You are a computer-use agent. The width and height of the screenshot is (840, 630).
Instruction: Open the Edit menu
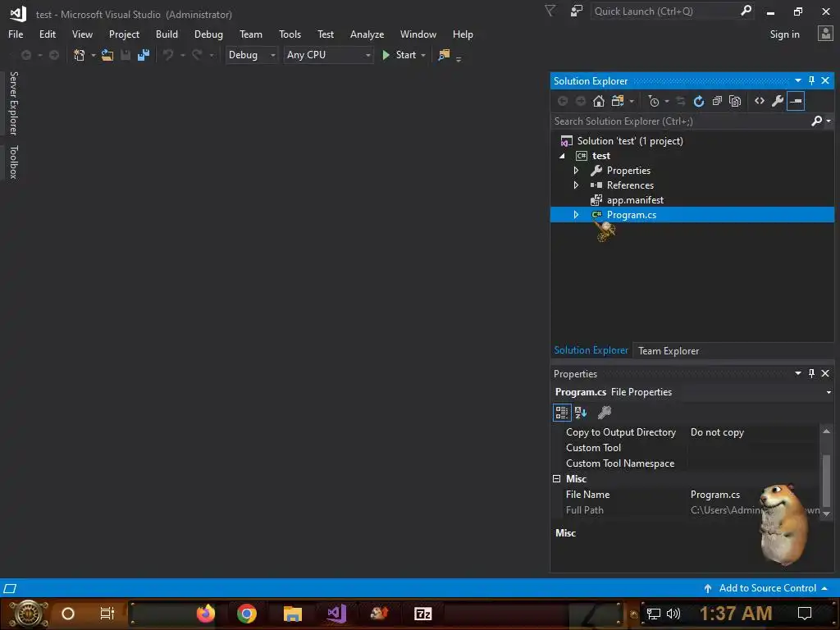click(x=47, y=34)
